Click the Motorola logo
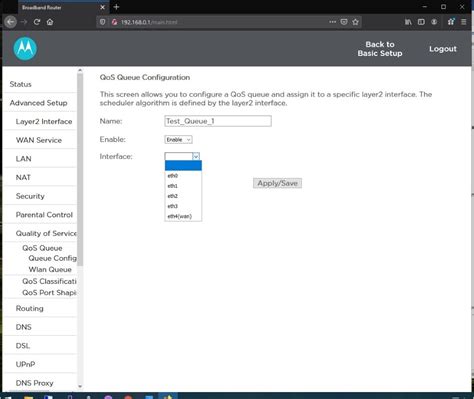The width and height of the screenshot is (474, 399). click(25, 49)
